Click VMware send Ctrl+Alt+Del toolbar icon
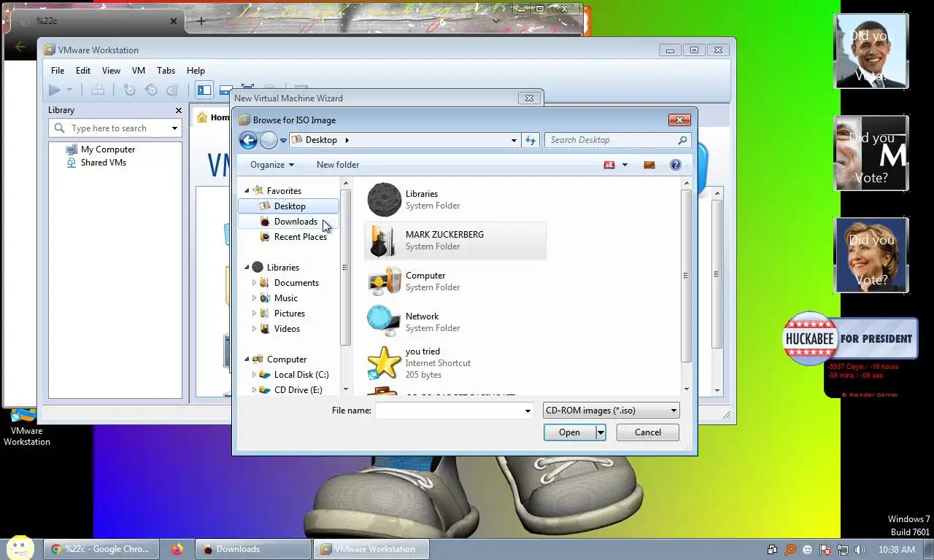The width and height of the screenshot is (934, 560). pos(97,90)
